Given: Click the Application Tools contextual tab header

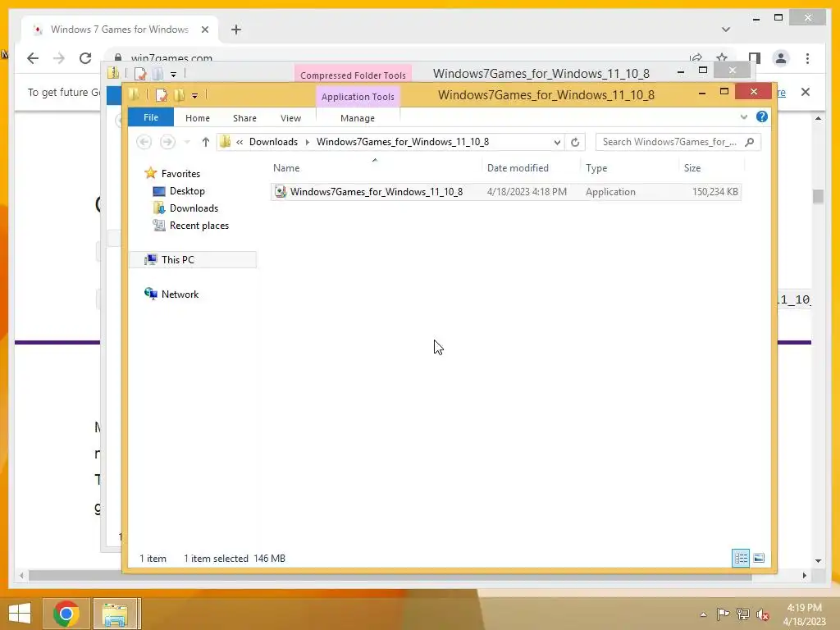Looking at the screenshot, I should coord(358,97).
